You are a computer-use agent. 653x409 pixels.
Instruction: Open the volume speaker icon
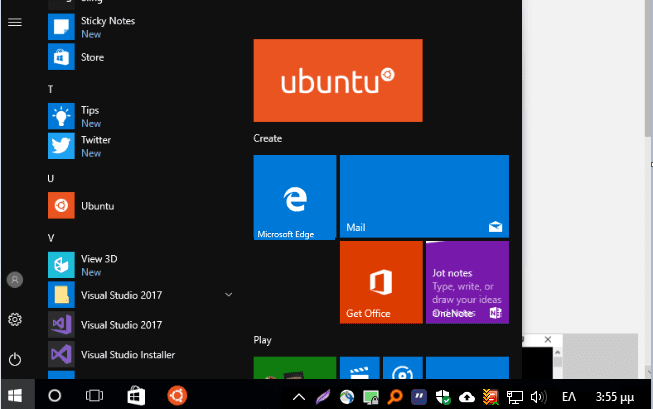point(538,397)
